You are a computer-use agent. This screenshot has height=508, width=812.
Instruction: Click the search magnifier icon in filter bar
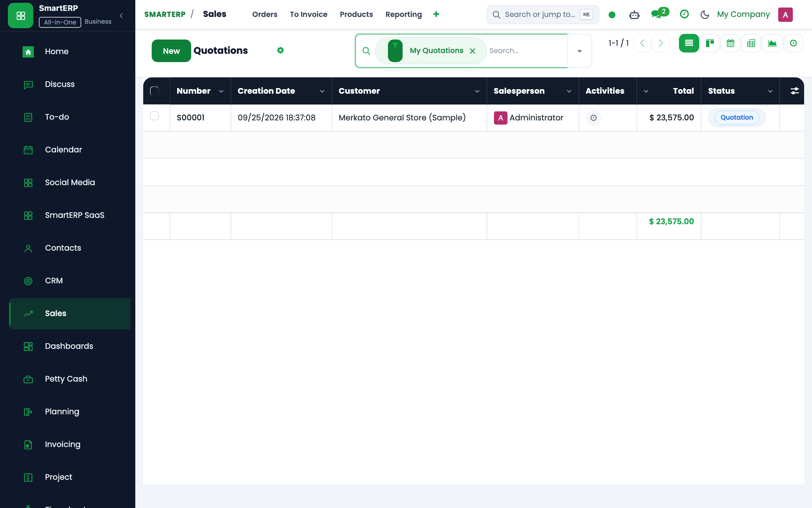[366, 51]
